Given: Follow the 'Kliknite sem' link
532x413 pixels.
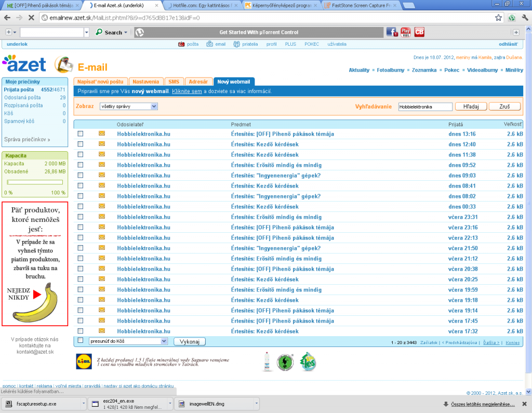Looking at the screenshot, I should [187, 91].
